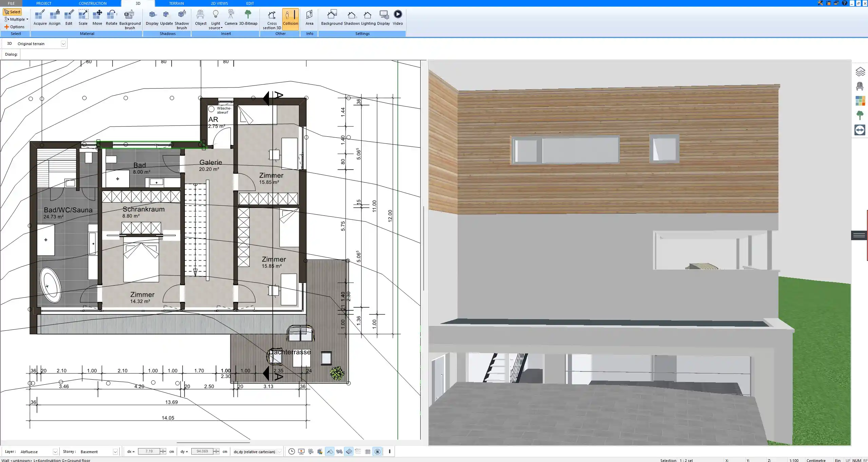This screenshot has width=868, height=462.
Task: Switch to the CONSTRUCTION tab
Action: point(93,3)
